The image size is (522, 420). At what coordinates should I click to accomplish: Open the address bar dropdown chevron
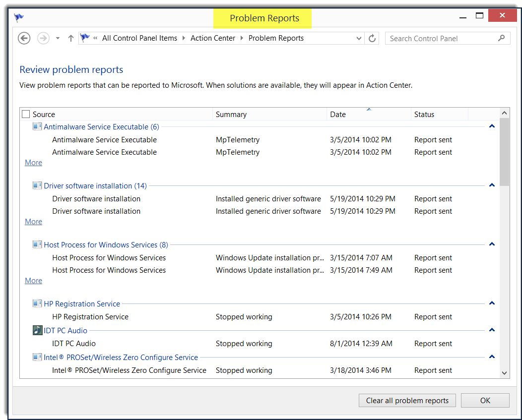coord(359,38)
